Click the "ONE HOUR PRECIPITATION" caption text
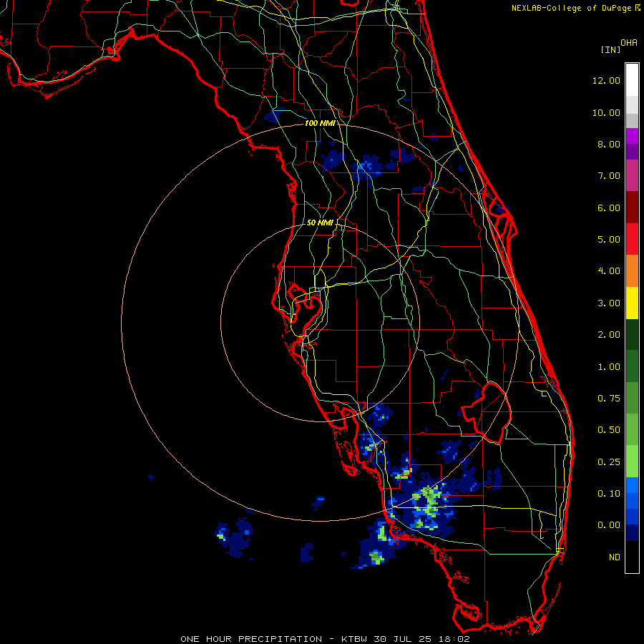This screenshot has width=644, height=644. (251, 639)
